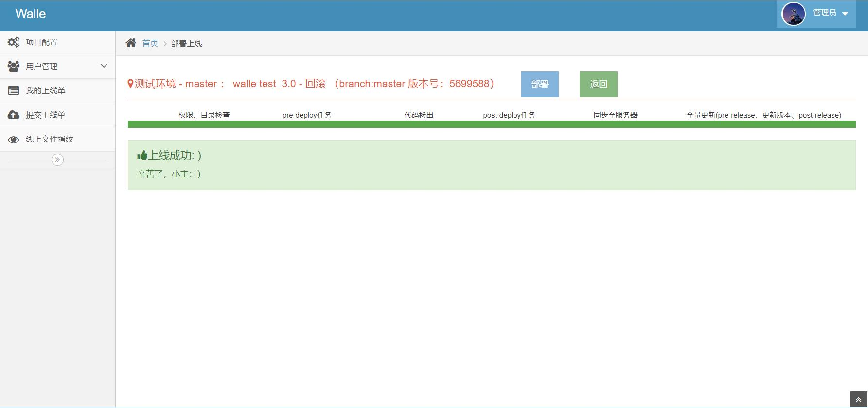Go to 我的上线单 in sidebar
Viewport: 868px width, 408px height.
click(x=57, y=90)
